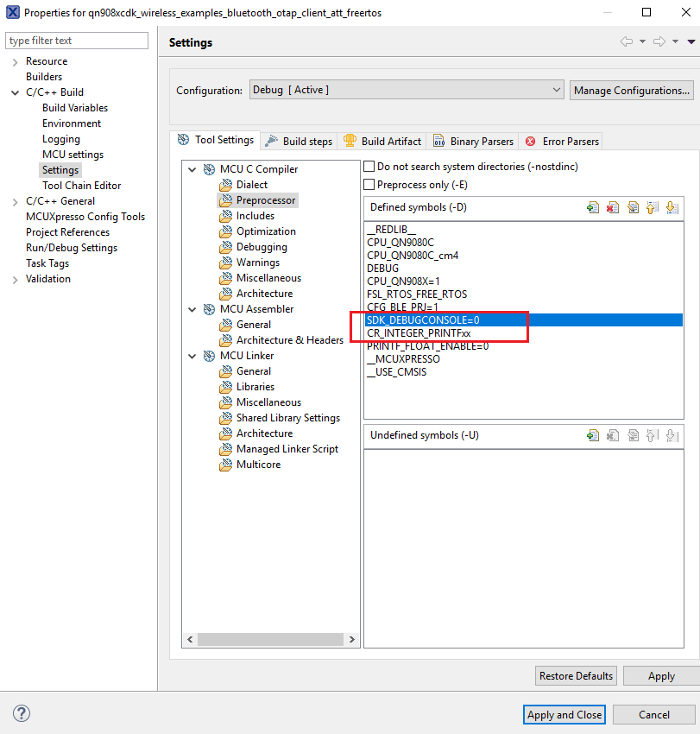
Task: Select the CR_INTEGER_PRINTFxx symbol
Action: [x=419, y=333]
